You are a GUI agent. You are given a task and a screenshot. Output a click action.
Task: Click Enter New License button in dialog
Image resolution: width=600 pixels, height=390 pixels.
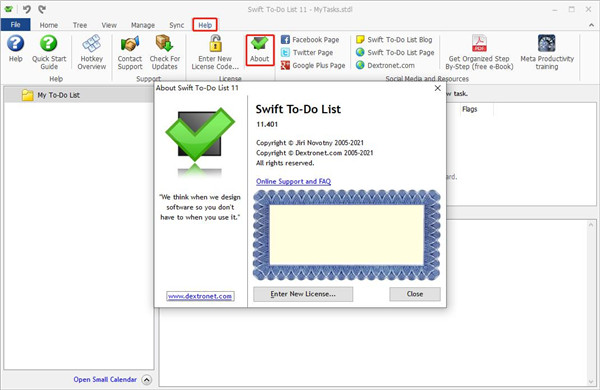(303, 294)
